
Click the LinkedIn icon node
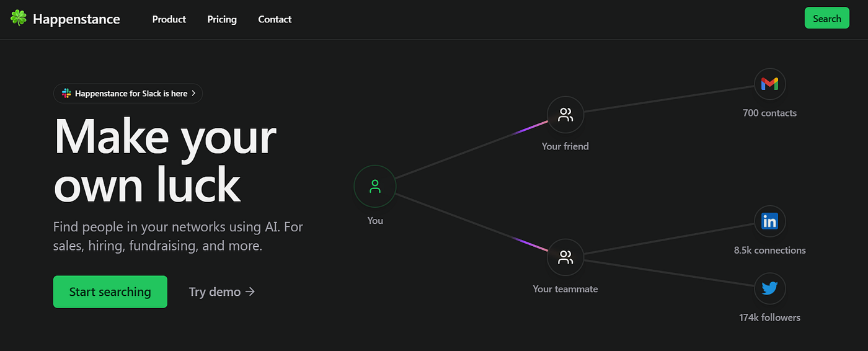click(770, 221)
